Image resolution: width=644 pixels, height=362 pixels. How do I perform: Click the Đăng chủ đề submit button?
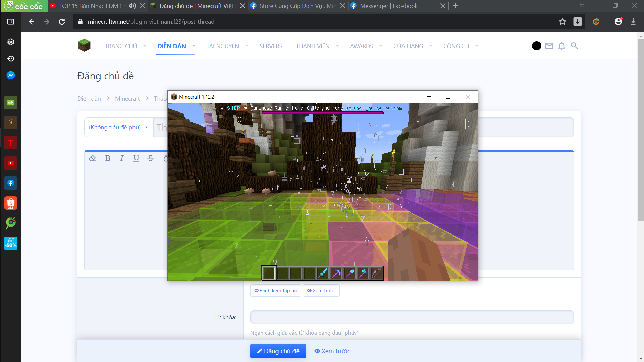point(278,351)
